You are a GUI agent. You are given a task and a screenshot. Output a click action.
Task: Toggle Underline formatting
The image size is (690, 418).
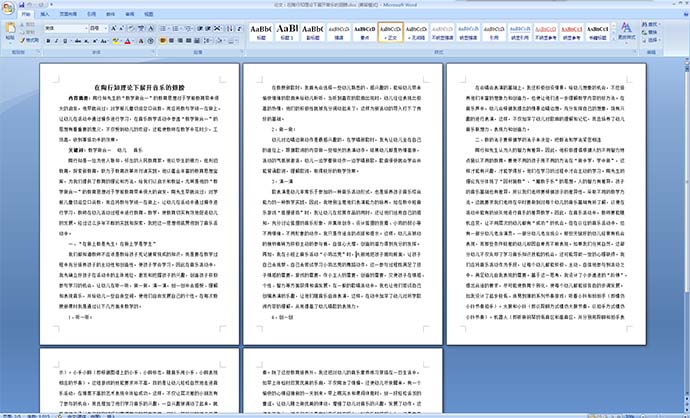click(x=65, y=41)
